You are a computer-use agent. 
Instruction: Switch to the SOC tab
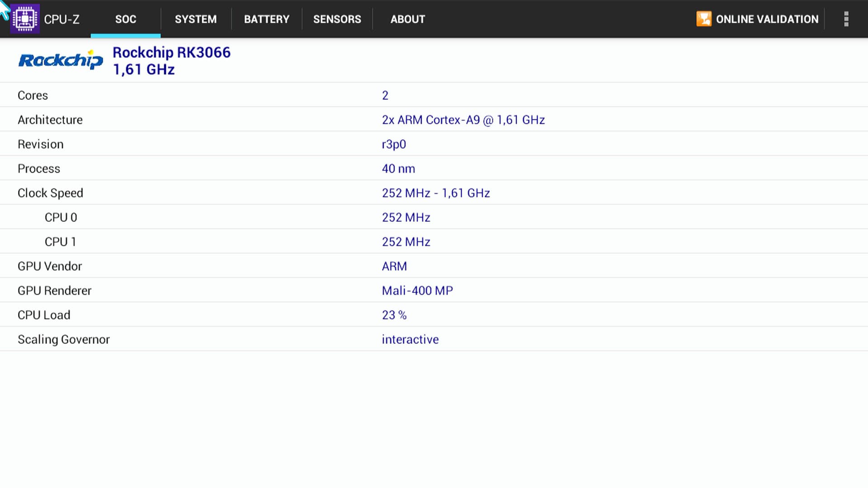coord(125,19)
